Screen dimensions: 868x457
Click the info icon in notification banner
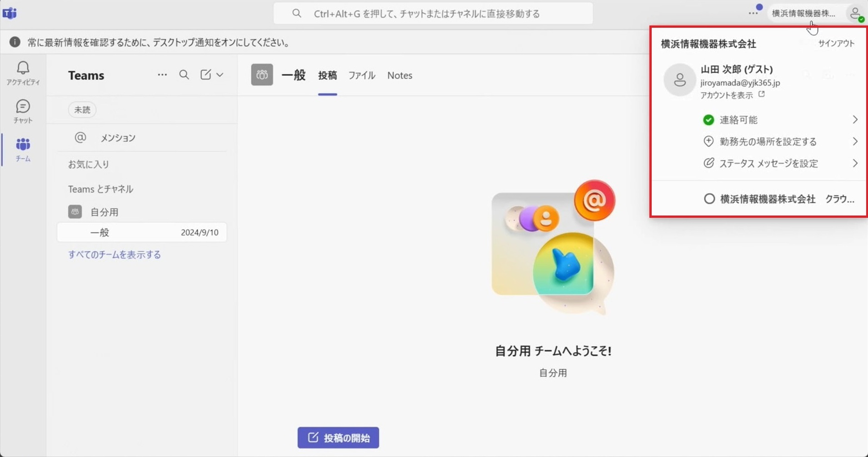[x=15, y=42]
